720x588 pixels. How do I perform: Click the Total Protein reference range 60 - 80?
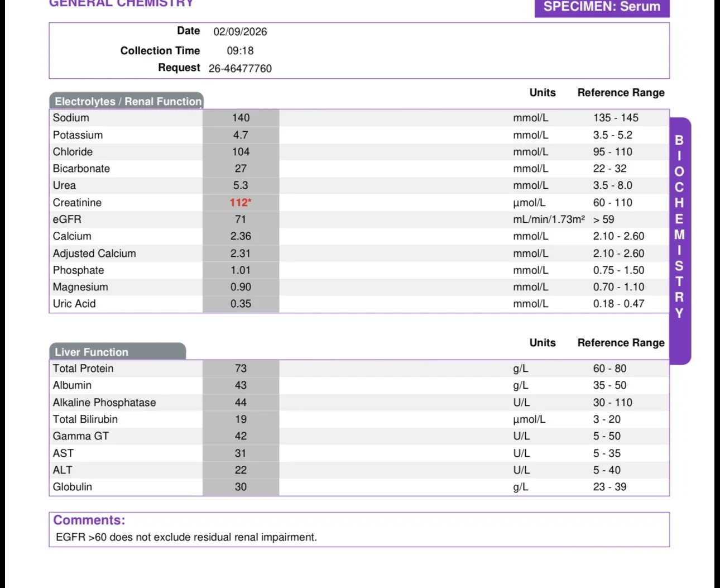click(609, 369)
